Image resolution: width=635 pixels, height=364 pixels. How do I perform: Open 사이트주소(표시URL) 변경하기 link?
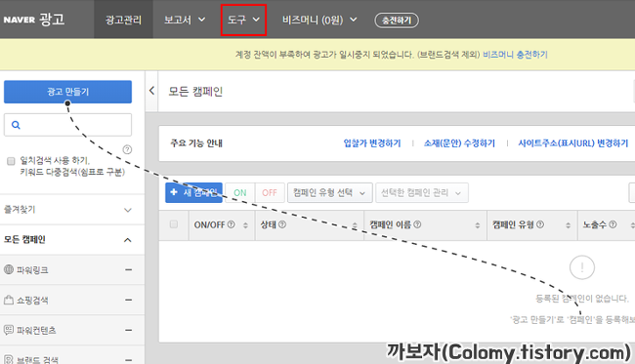pyautogui.click(x=573, y=143)
